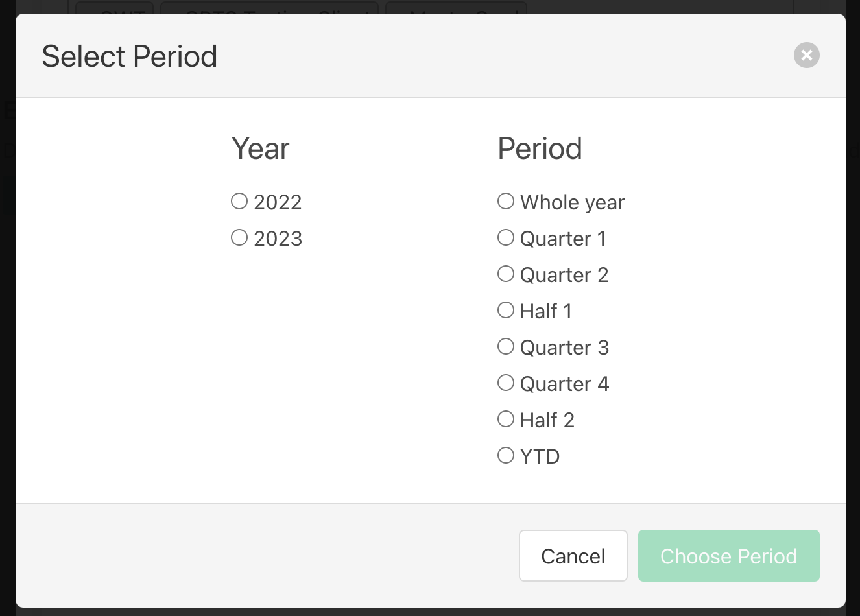This screenshot has width=860, height=616.
Task: Select the Half 2 radio button
Action: 506,420
